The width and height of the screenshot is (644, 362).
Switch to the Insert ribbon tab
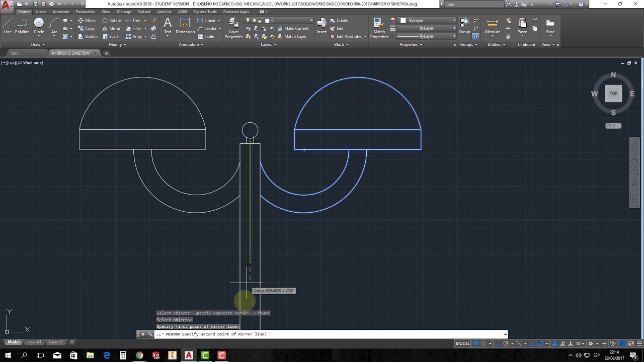41,12
